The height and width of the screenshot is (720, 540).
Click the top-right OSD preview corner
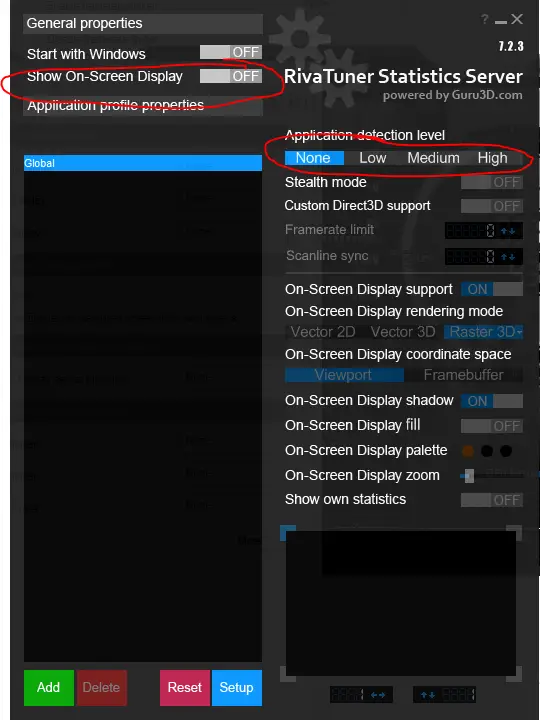click(x=514, y=533)
